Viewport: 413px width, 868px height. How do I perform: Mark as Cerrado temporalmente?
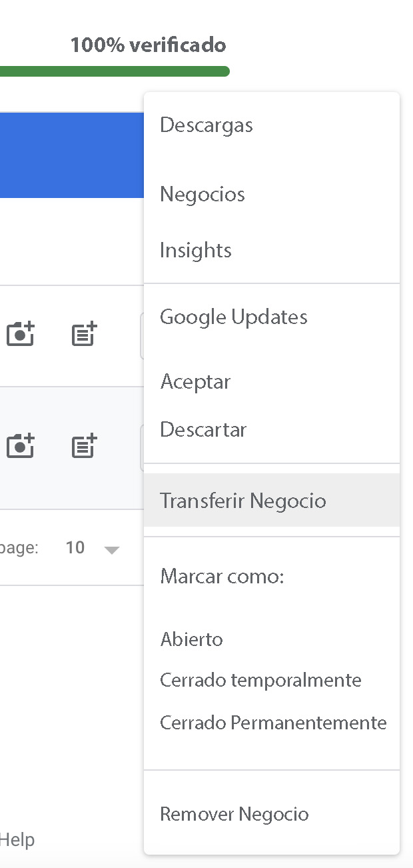260,681
